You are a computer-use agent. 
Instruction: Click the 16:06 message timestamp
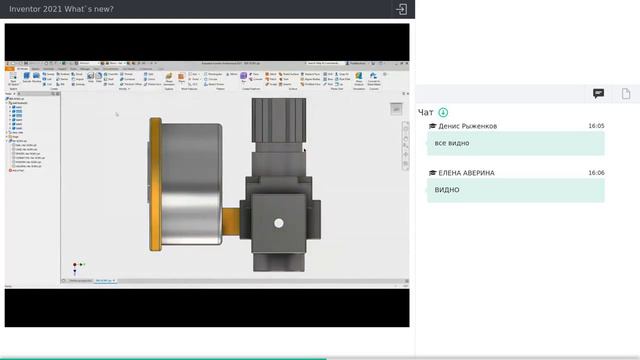coord(596,173)
